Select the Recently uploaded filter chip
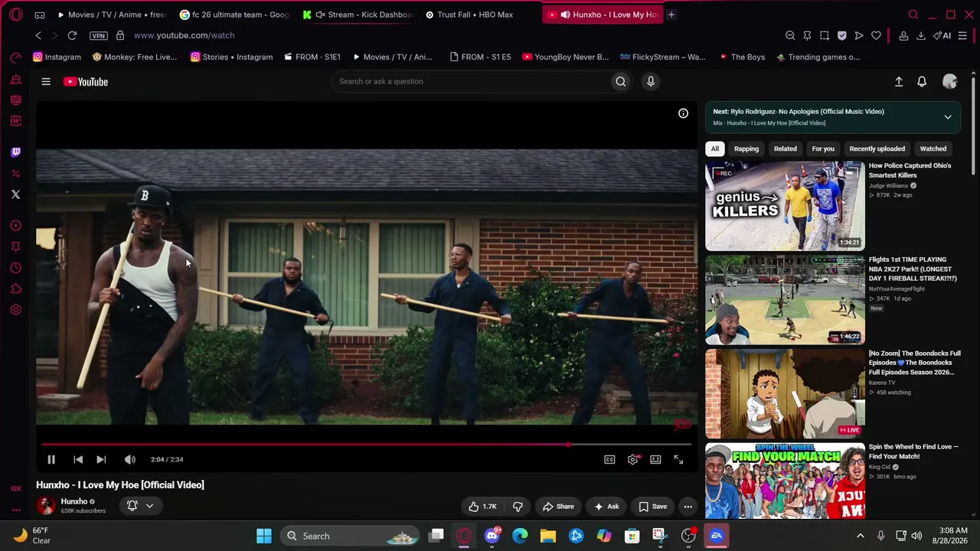This screenshot has width=980, height=551. point(877,148)
